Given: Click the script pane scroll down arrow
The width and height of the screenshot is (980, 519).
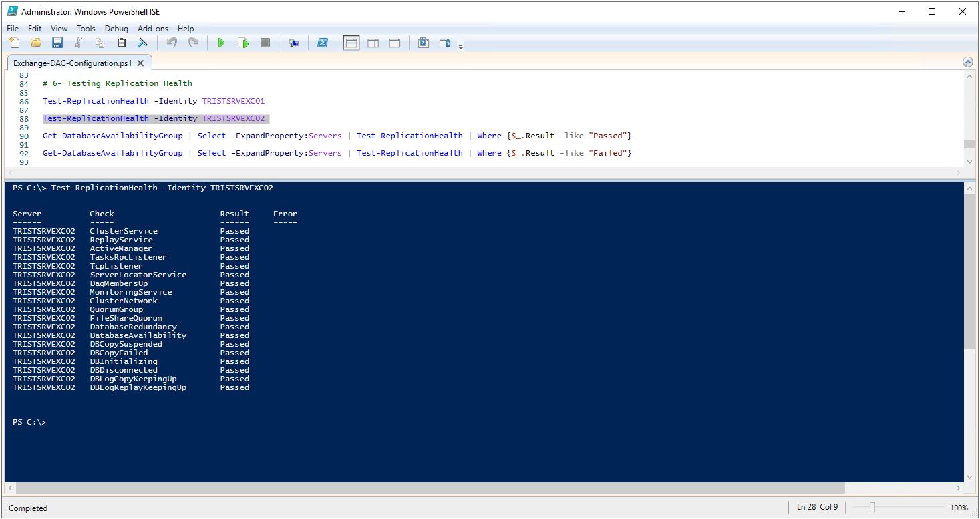Looking at the screenshot, I should [x=969, y=162].
